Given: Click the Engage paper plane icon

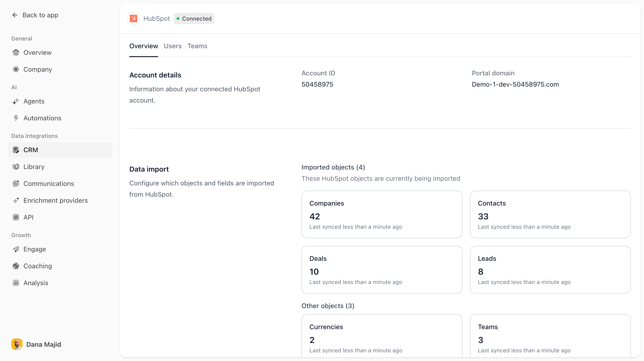Looking at the screenshot, I should click(x=16, y=249).
